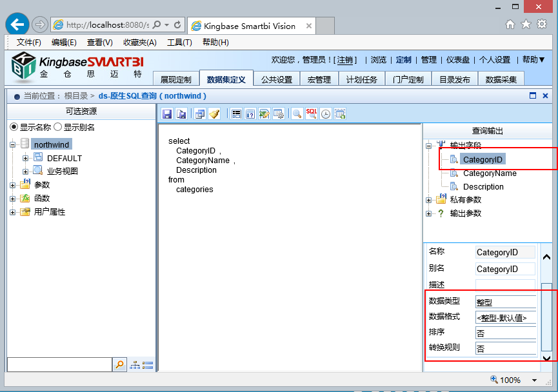Open the 工具(T) menu
The image size is (558, 392).
pyautogui.click(x=180, y=43)
